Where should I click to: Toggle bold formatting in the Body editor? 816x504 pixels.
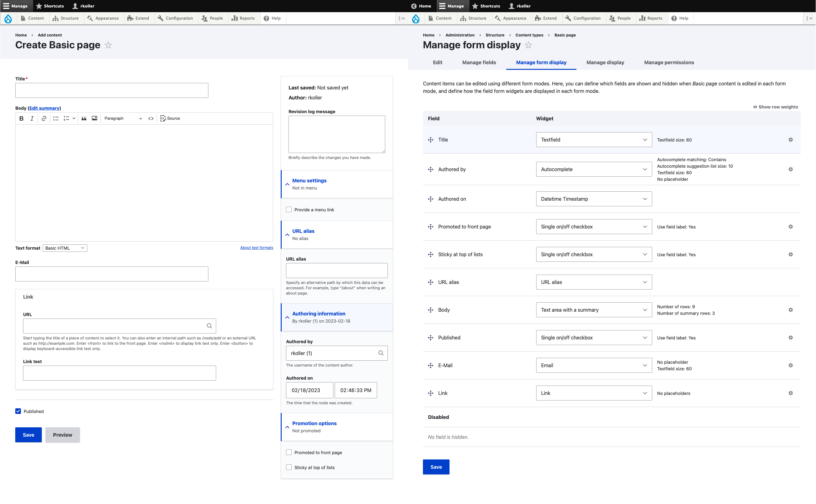click(21, 118)
